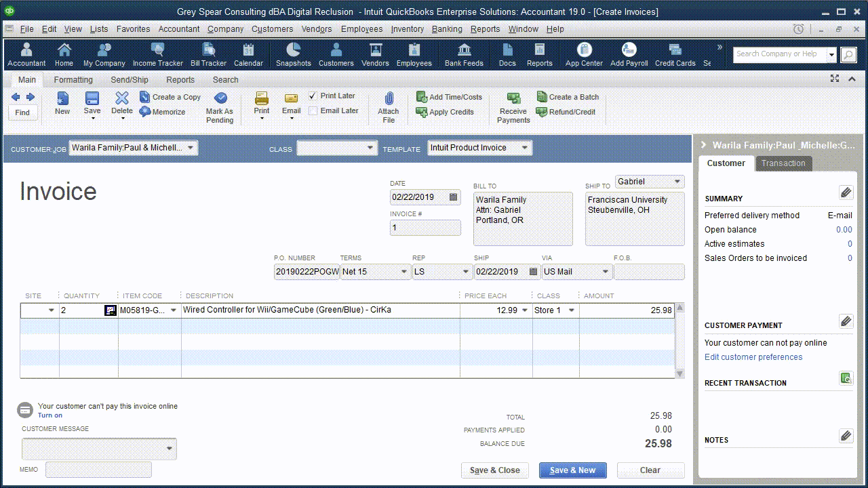The height and width of the screenshot is (488, 868).
Task: Edit Notes pencil icon
Action: pos(846,435)
